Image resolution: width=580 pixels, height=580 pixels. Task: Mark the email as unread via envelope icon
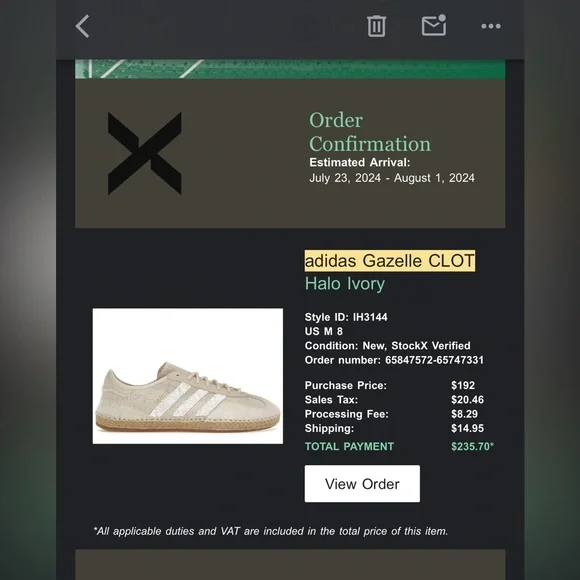tap(434, 25)
